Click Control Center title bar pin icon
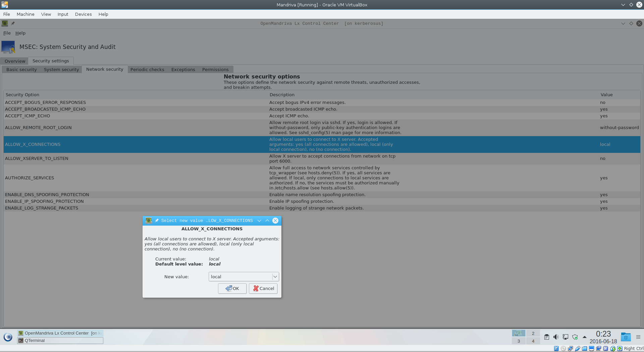The image size is (644, 352). (13, 23)
